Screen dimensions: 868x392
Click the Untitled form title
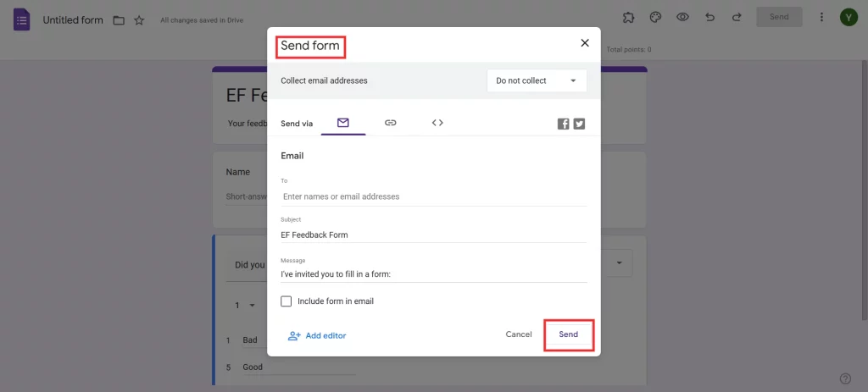click(x=73, y=20)
